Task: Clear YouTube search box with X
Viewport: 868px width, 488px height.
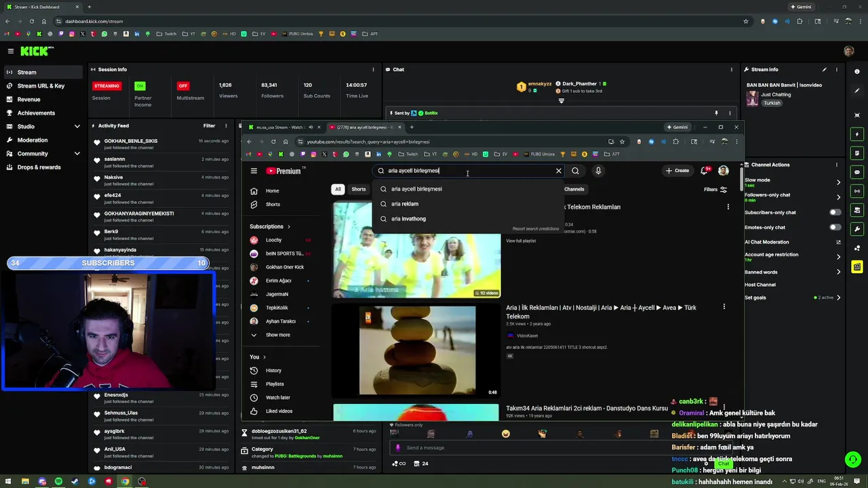Action: [559, 171]
